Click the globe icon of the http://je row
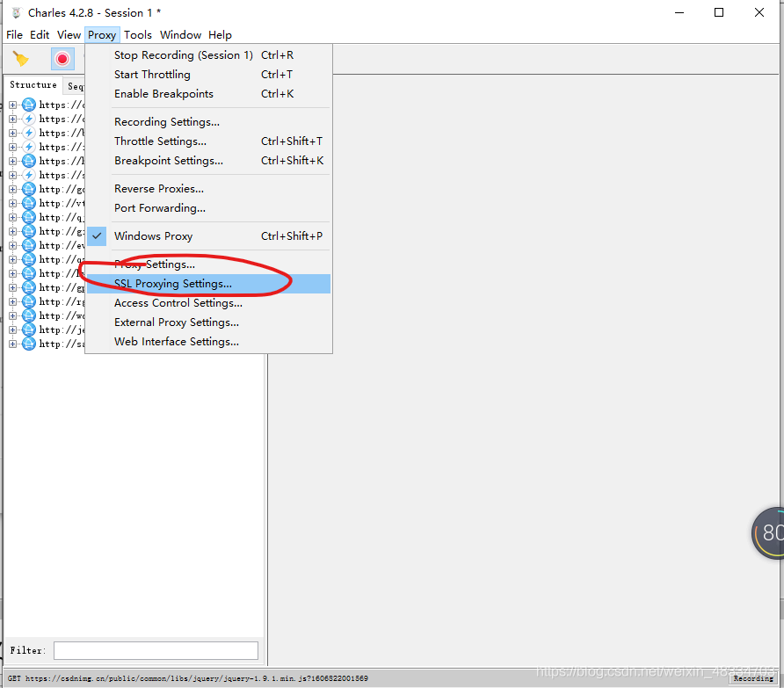Screen dimensions: 784x688 pos(29,330)
